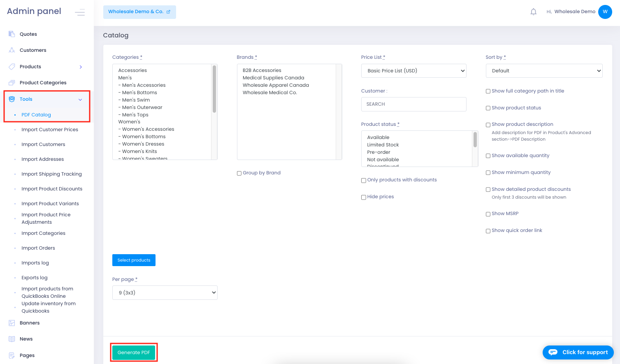Screen dimensions: 620x364
Task: Open the Sort by dropdown
Action: click(x=544, y=70)
